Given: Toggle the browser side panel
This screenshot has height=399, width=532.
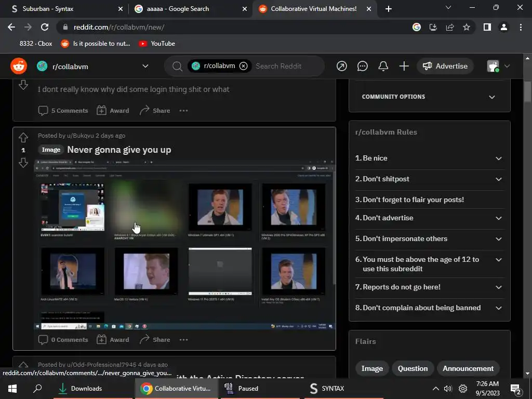Looking at the screenshot, I should coord(487,27).
